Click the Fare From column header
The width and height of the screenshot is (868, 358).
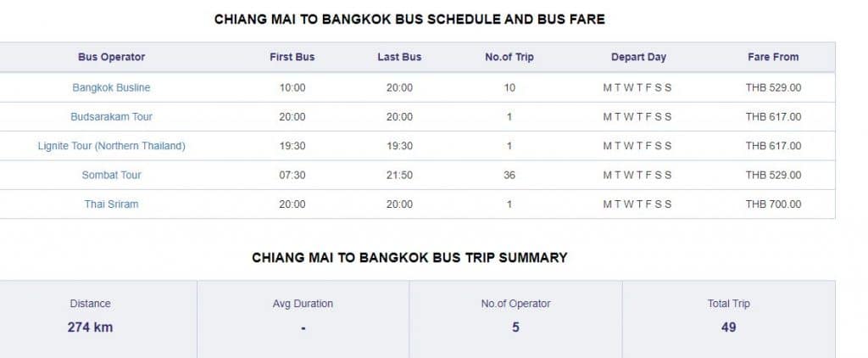(773, 57)
